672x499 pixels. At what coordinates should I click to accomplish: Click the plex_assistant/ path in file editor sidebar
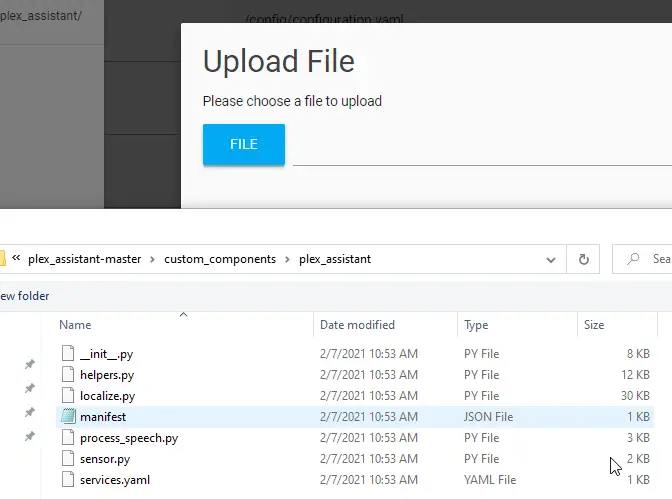coord(41,16)
